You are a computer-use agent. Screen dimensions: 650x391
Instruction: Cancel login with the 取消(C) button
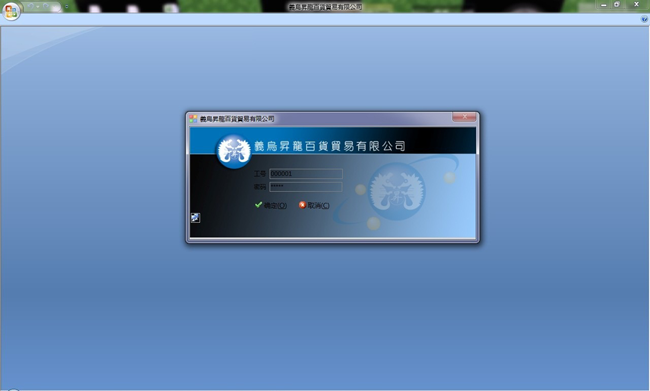coord(314,205)
